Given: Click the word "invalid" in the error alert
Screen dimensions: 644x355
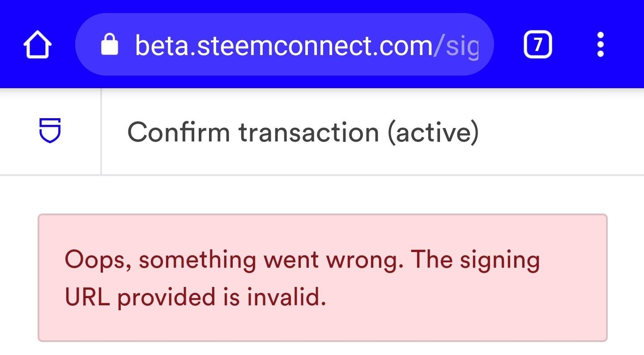Looking at the screenshot, I should [284, 297].
